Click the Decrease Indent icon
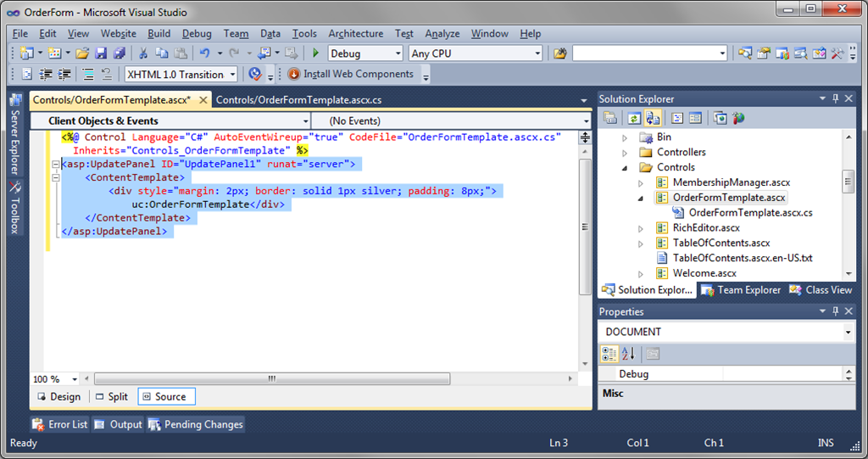The image size is (868, 459). coord(46,74)
